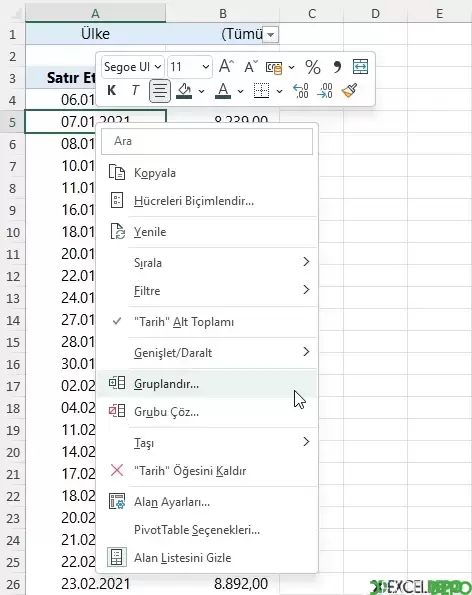
Task: Increase font size in mini toolbar
Action: [x=227, y=67]
